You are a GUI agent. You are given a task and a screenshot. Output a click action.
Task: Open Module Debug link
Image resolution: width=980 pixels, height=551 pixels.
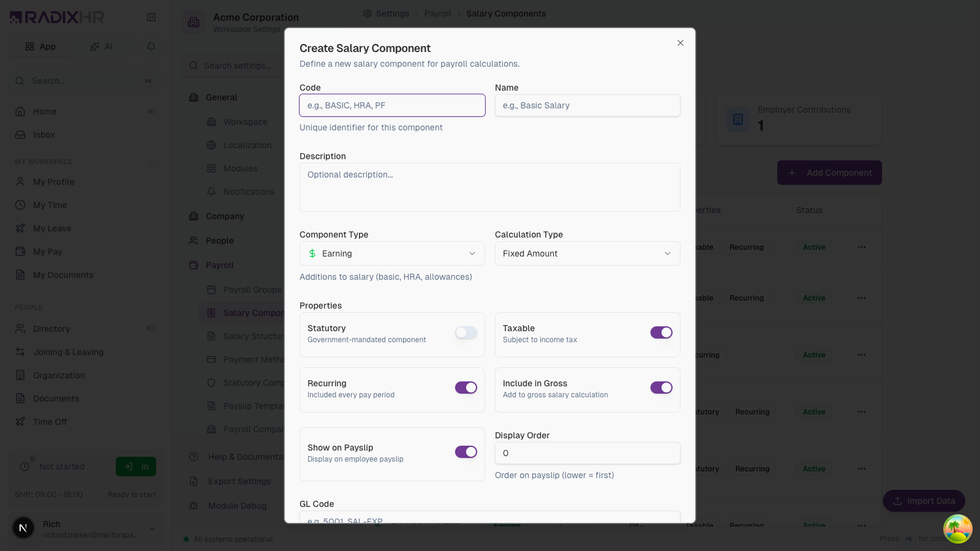237,506
